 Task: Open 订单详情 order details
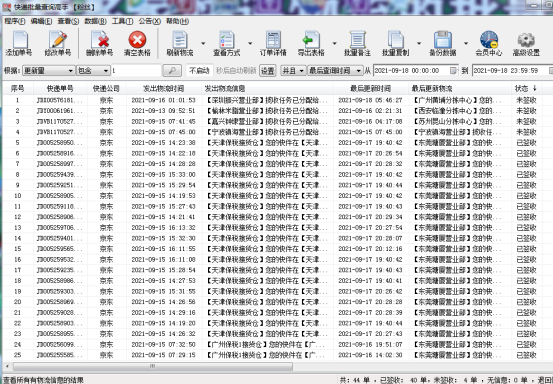[273, 43]
